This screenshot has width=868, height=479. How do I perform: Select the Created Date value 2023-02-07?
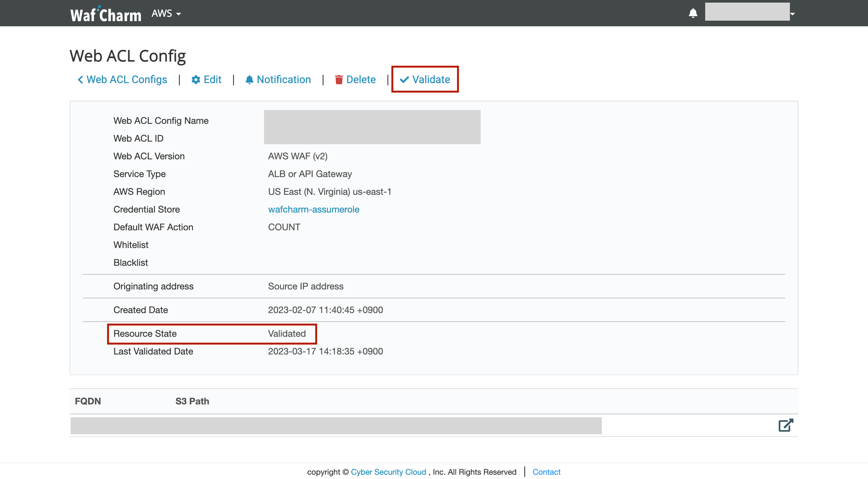point(325,310)
